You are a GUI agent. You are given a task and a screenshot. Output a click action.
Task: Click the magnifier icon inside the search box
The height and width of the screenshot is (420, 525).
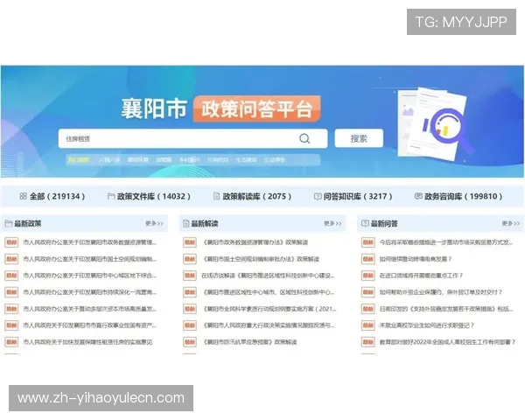pos(304,138)
